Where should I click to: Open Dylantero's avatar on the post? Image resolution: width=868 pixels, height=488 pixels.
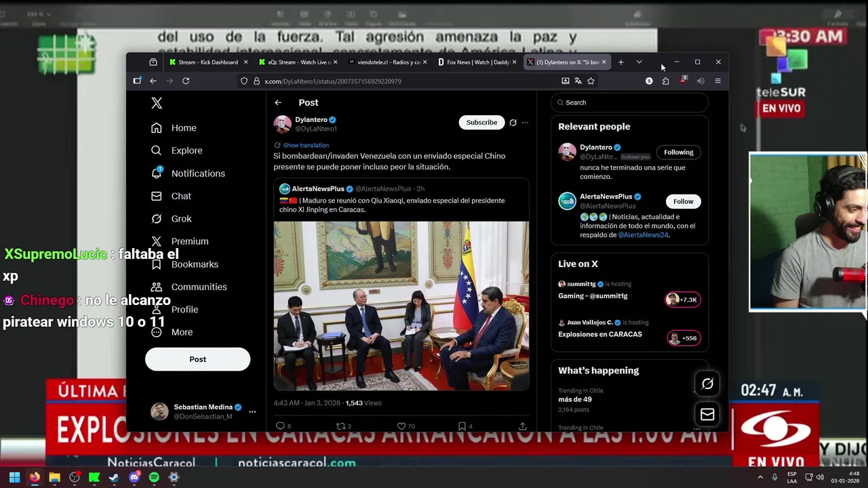point(282,124)
